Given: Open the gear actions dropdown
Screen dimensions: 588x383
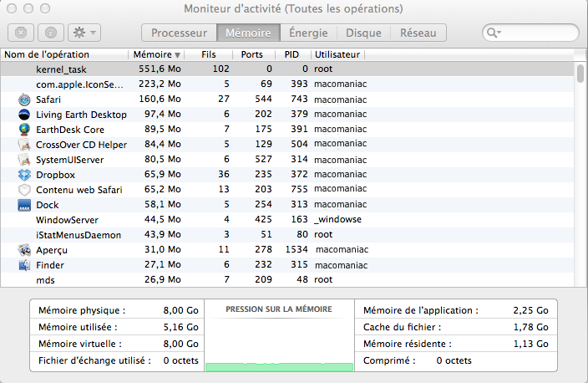Looking at the screenshot, I should pyautogui.click(x=84, y=33).
